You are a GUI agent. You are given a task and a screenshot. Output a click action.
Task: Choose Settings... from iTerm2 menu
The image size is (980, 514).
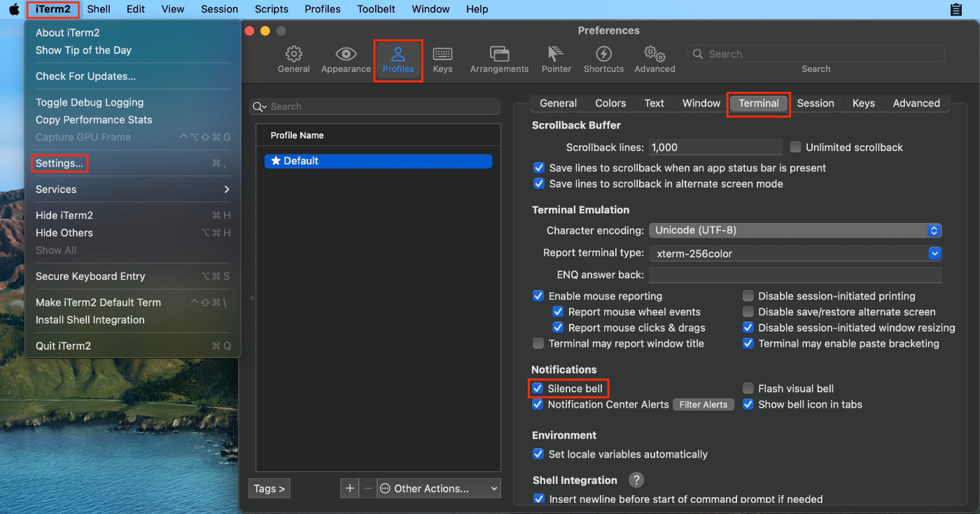pyautogui.click(x=133, y=163)
